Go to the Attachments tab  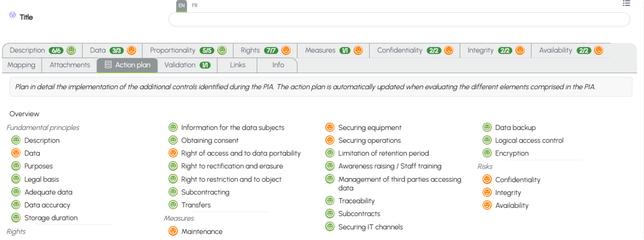(x=70, y=65)
